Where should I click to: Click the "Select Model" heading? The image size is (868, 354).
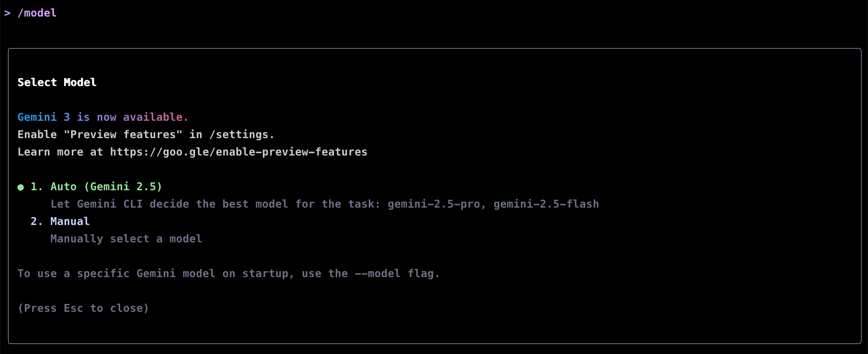[57, 82]
